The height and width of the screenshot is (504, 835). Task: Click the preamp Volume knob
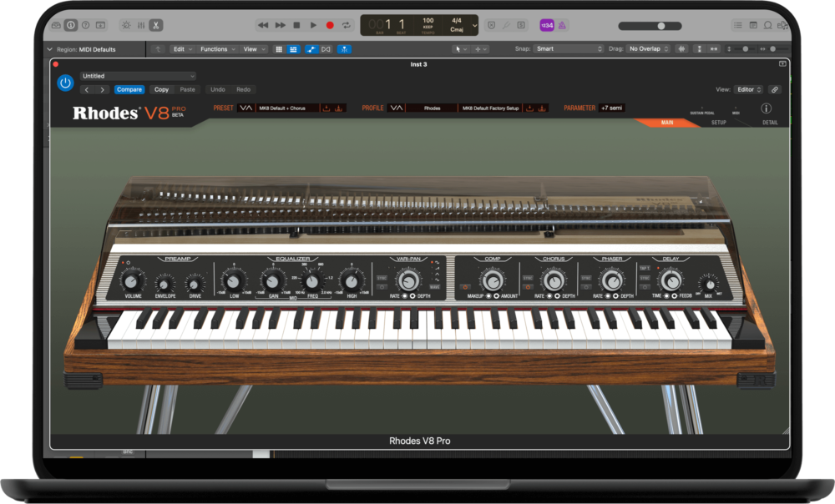tap(133, 278)
